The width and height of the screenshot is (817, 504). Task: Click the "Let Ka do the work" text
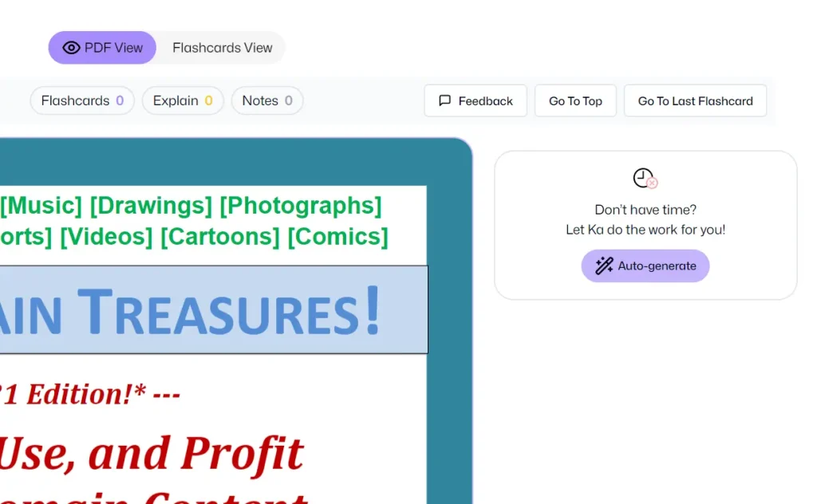point(645,230)
